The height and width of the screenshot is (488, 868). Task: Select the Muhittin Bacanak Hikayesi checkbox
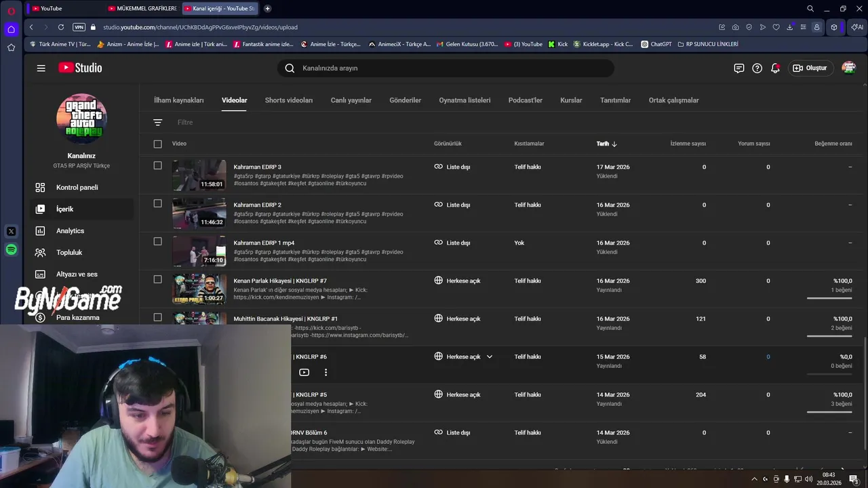click(x=158, y=317)
